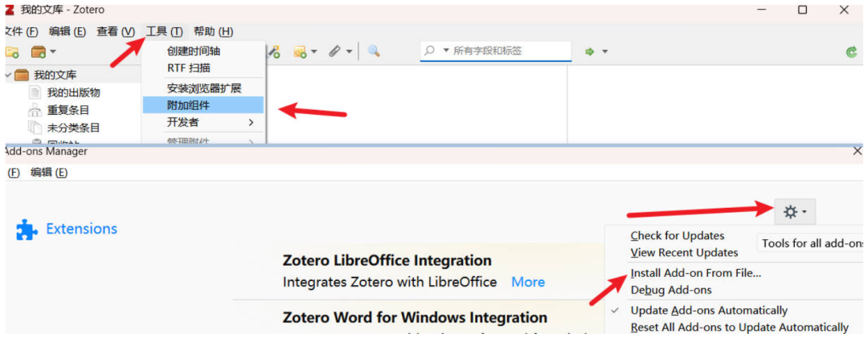Choose Reset All Add-ons to Update Automatically
This screenshot has height=338, width=868.
(739, 328)
